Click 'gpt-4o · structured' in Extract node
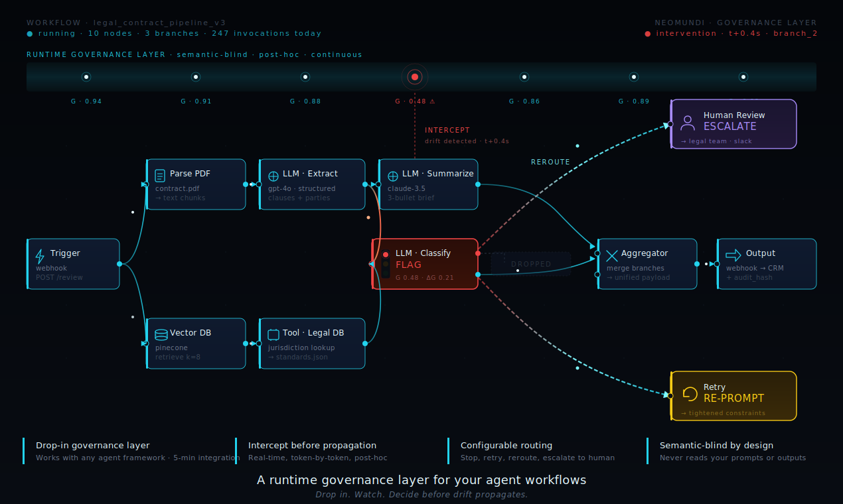Image resolution: width=843 pixels, height=504 pixels. tap(302, 188)
